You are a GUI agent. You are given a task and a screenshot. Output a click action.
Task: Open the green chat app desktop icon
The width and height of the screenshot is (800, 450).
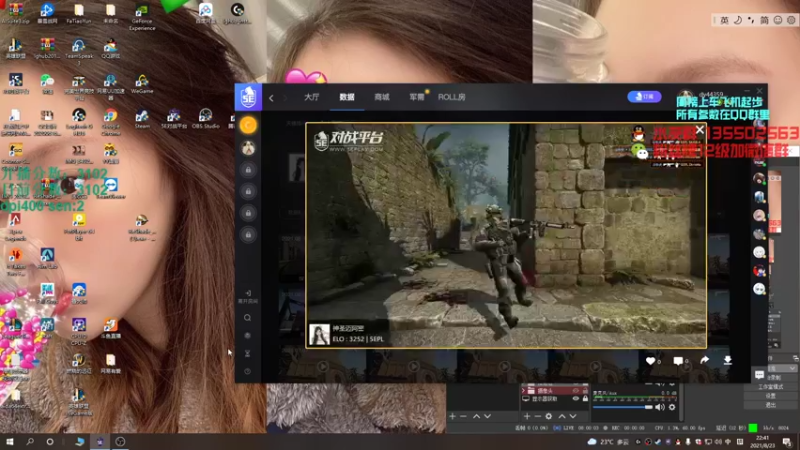(x=47, y=84)
